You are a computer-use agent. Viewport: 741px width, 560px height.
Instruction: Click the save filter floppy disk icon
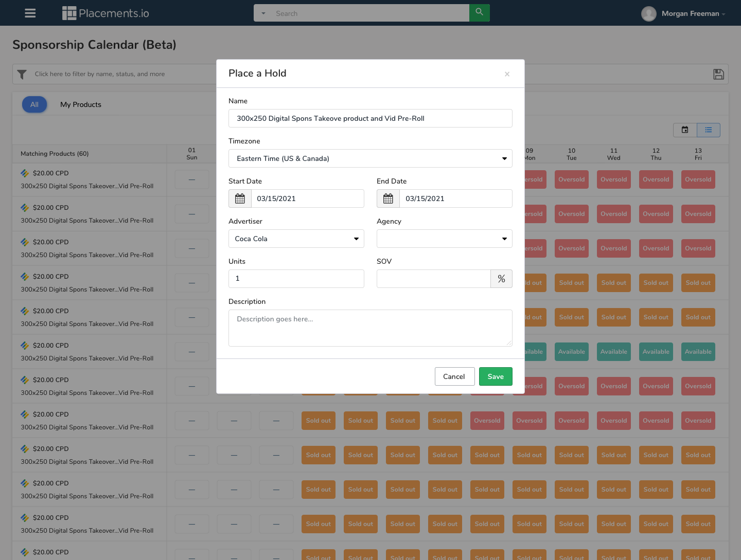[x=718, y=75]
